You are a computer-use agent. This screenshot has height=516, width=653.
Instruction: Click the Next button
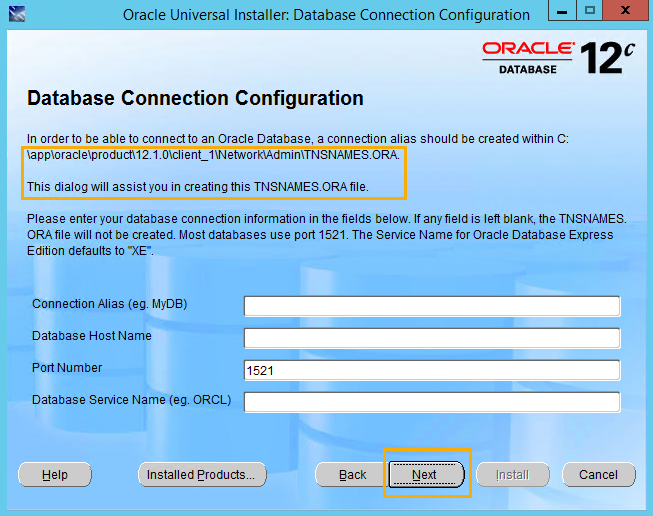pos(426,474)
